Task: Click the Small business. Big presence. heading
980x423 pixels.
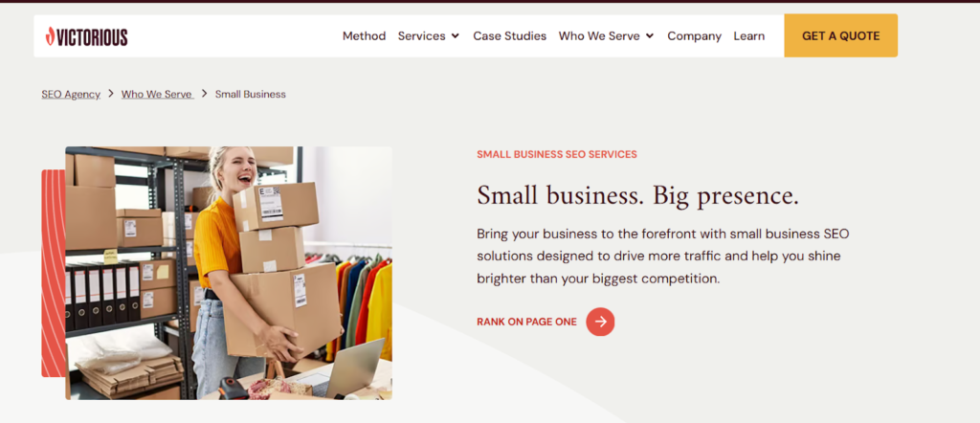Action: click(x=637, y=195)
